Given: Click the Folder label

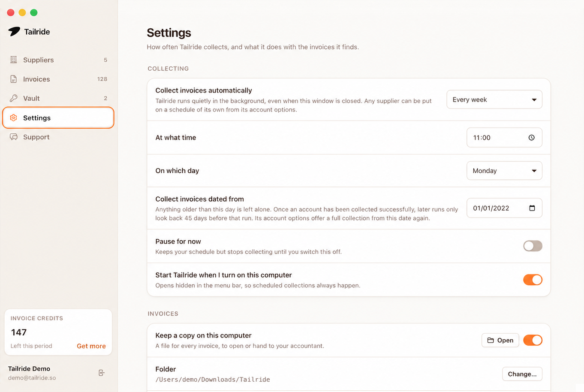Looking at the screenshot, I should point(166,369).
